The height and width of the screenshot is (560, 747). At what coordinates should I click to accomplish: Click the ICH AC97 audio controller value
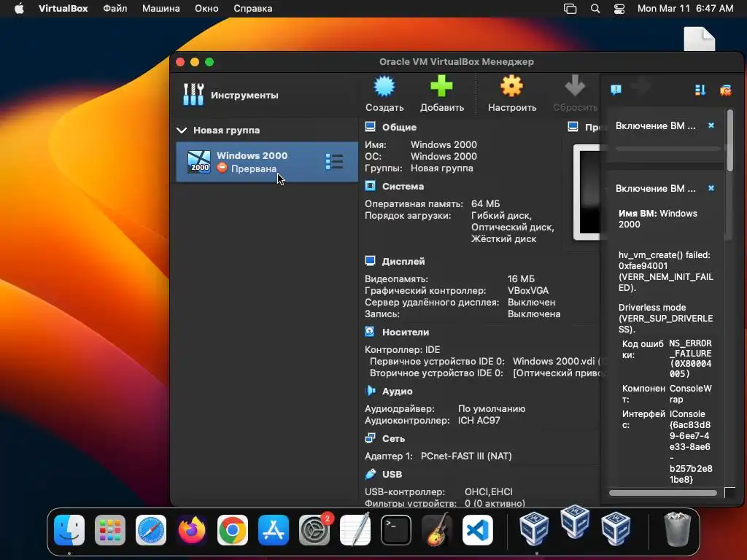click(479, 421)
